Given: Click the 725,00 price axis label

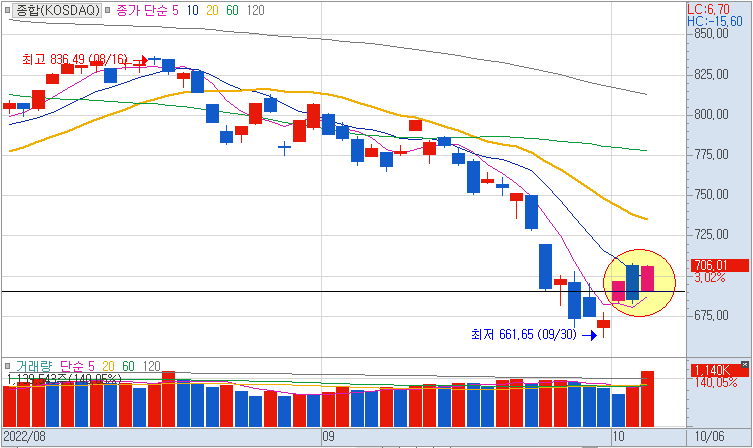Looking at the screenshot, I should 711,234.
